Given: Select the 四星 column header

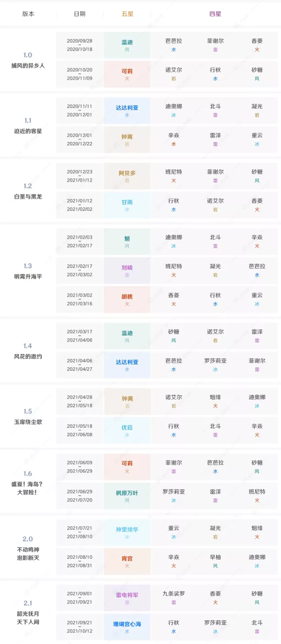Looking at the screenshot, I should coord(215,14).
